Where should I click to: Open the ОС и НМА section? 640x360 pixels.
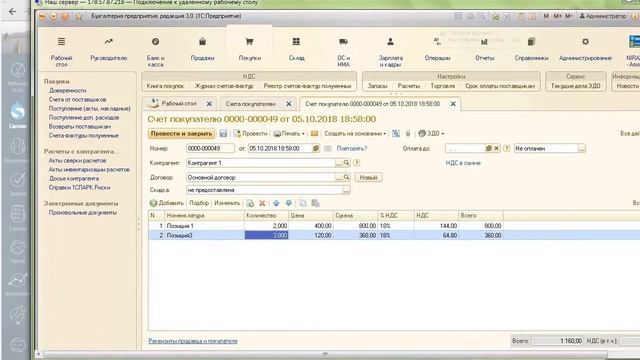point(343,51)
